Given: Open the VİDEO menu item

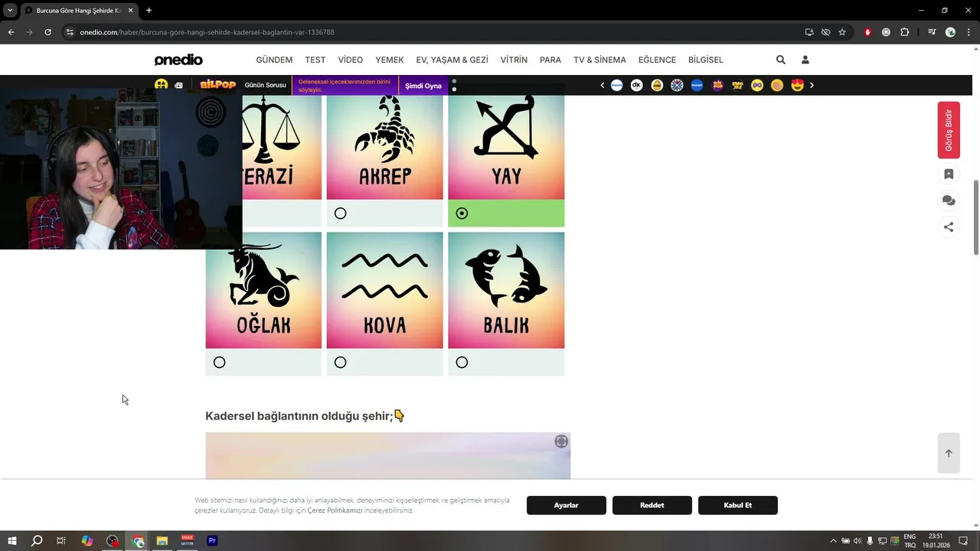Looking at the screenshot, I should pyautogui.click(x=351, y=60).
